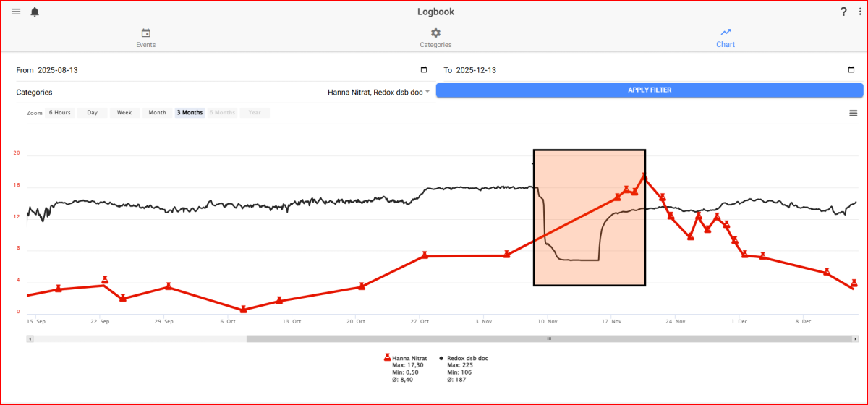Set zoom range to 6 Hours

(59, 113)
